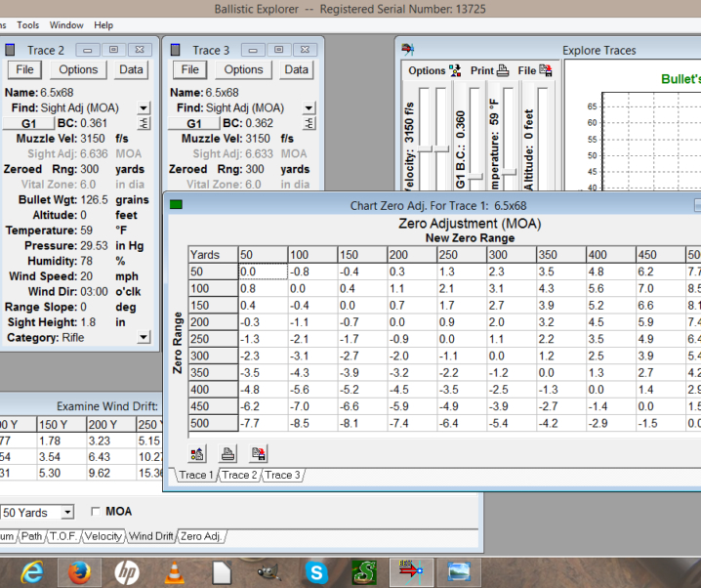Click the Skype icon in the taskbar
701x588 pixels.
pos(315,570)
